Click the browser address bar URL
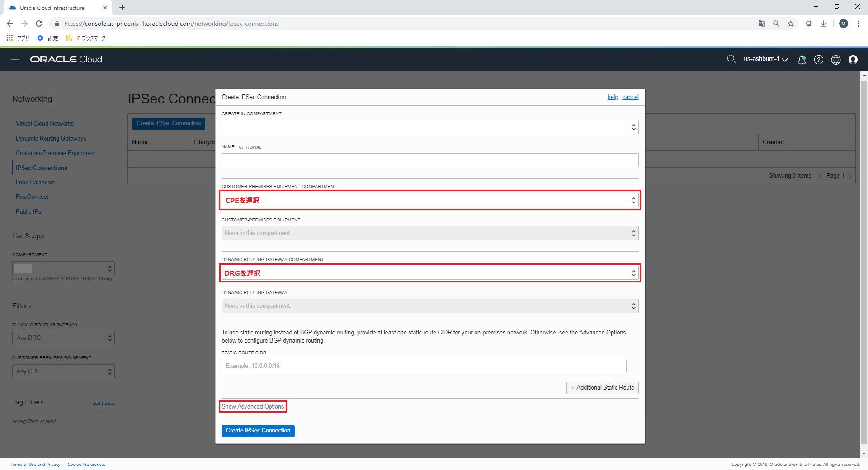868x470 pixels. point(171,23)
